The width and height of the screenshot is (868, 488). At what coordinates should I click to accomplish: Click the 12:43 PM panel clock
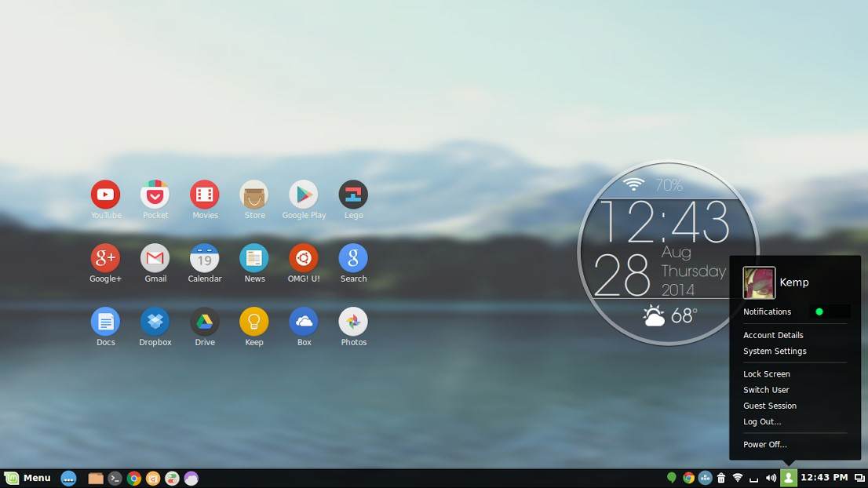(x=823, y=478)
